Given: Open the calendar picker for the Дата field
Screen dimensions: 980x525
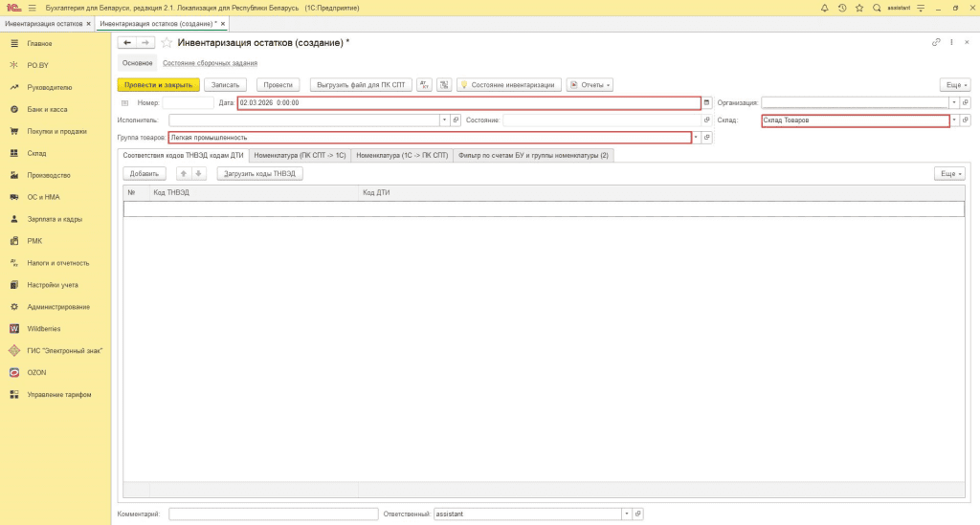Looking at the screenshot, I should 707,102.
